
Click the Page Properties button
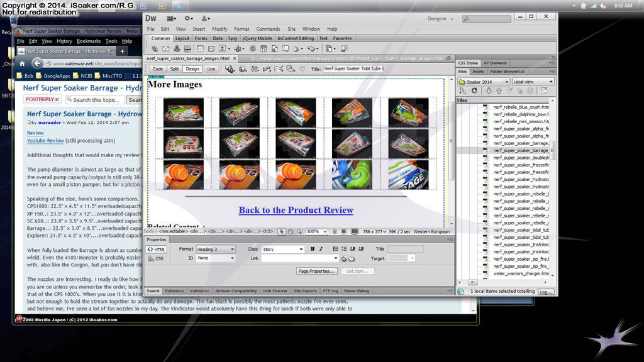[316, 271]
